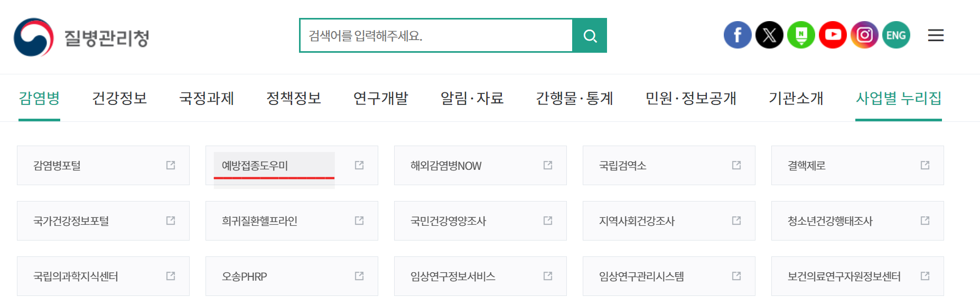Click the search keyword input field
The image size is (980, 297).
[x=436, y=35]
